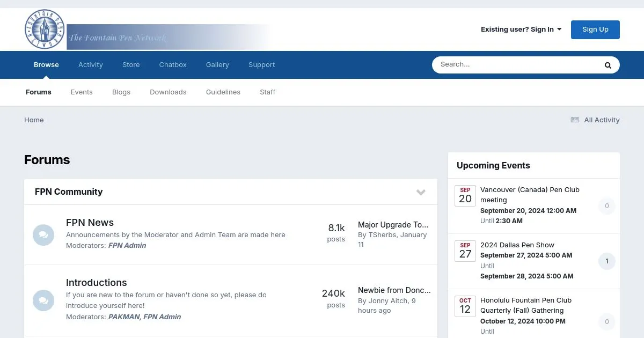
Task: Open the Vancouver (Canada) Pen Club meeting event
Action: tap(530, 195)
